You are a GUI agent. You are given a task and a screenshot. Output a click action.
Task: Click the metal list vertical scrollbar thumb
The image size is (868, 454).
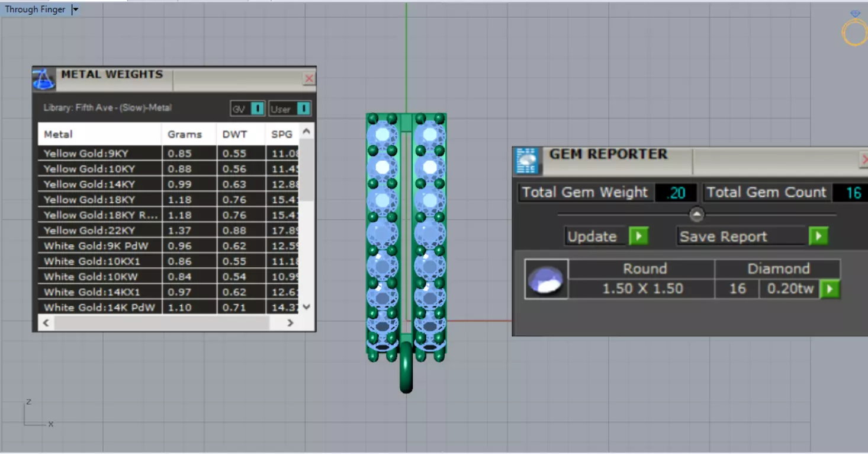click(x=306, y=171)
